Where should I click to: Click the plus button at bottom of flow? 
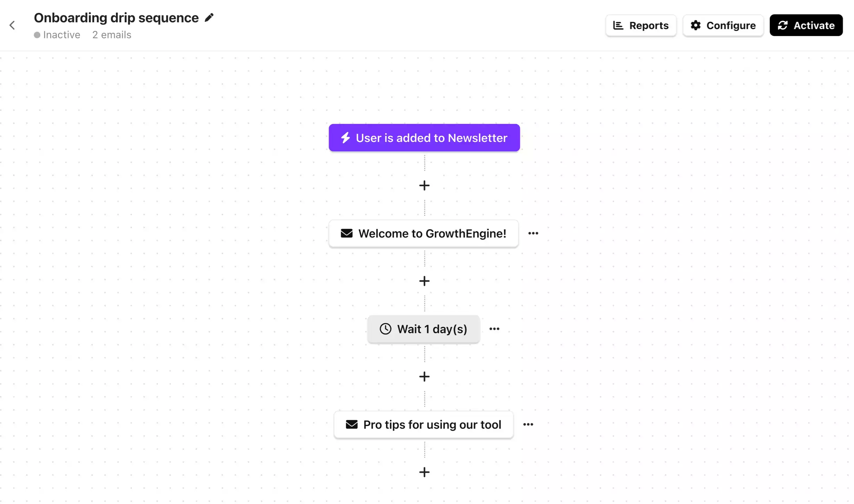(x=424, y=472)
